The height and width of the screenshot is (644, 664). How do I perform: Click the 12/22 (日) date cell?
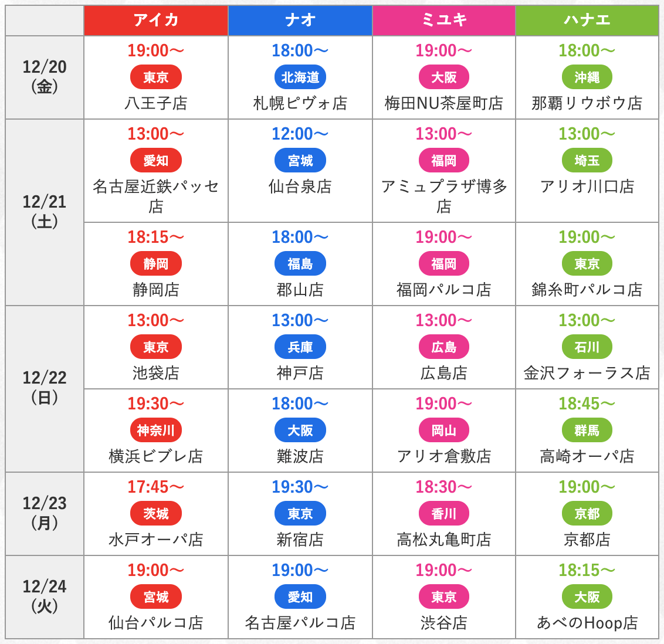45,388
